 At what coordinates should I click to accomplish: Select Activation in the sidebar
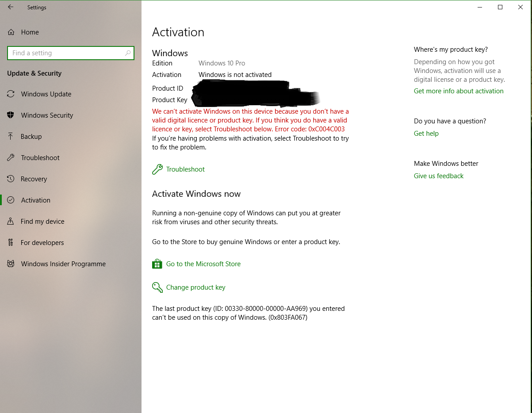(71, 200)
